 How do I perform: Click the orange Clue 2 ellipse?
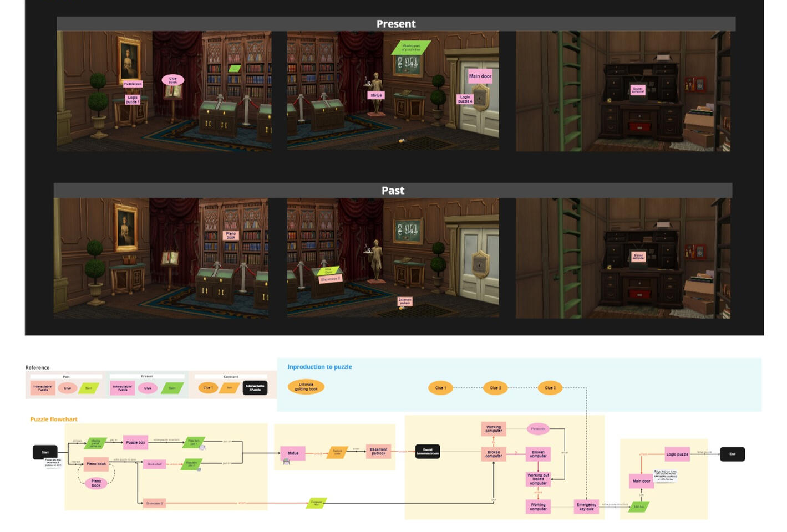[x=495, y=388]
